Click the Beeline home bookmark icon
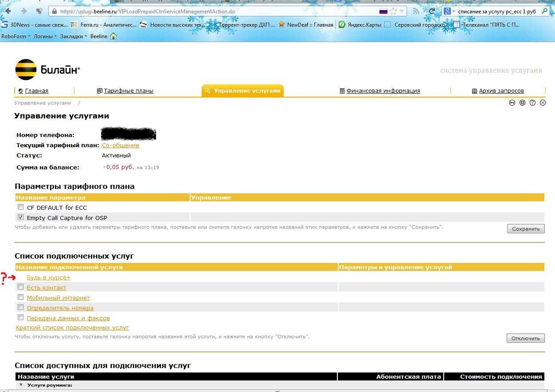This screenshot has height=392, width=555. tap(113, 36)
